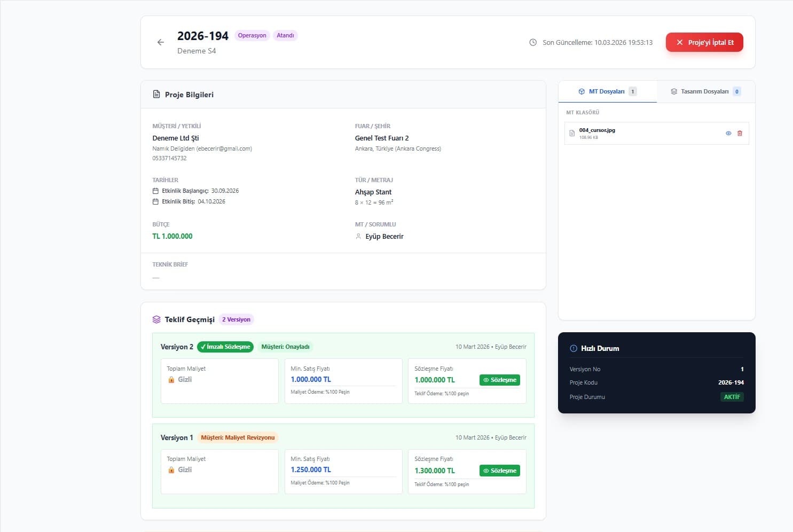Click the Hızlı Durum info icon
The height and width of the screenshot is (532, 793).
pyautogui.click(x=574, y=348)
